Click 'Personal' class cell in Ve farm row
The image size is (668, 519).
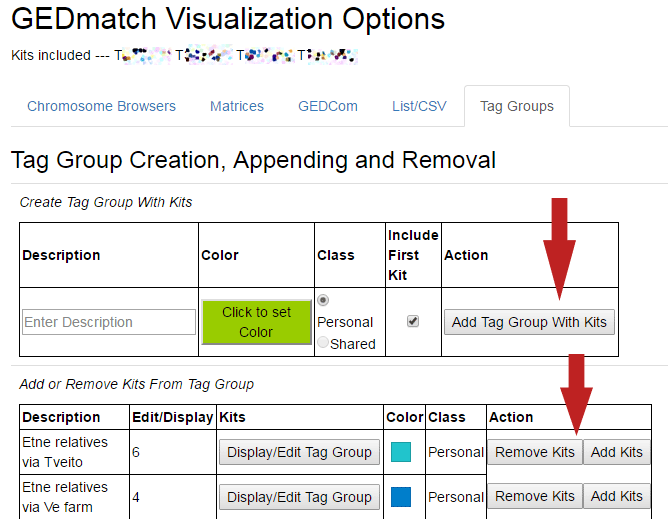click(455, 497)
